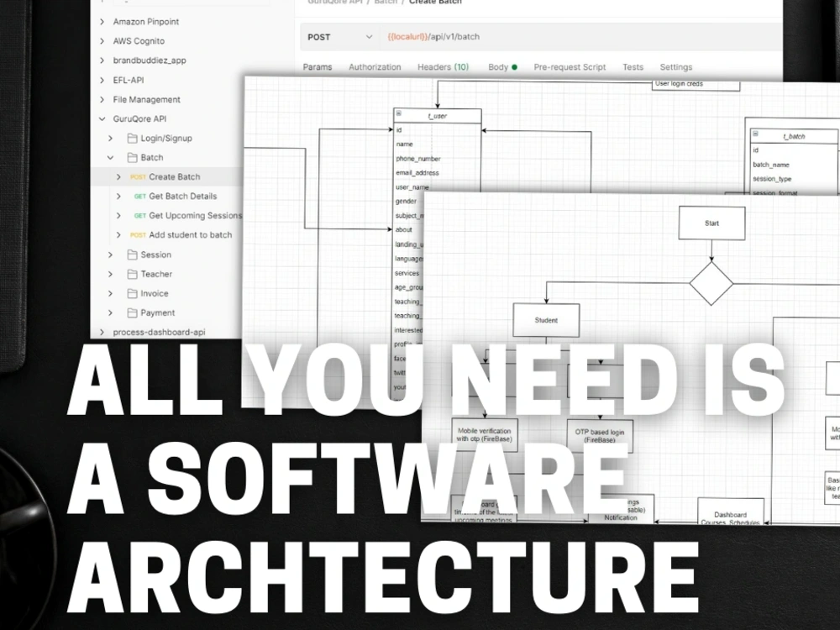This screenshot has width=840, height=630.
Task: Expand the Create Batch request examples
Action: pyautogui.click(x=119, y=176)
